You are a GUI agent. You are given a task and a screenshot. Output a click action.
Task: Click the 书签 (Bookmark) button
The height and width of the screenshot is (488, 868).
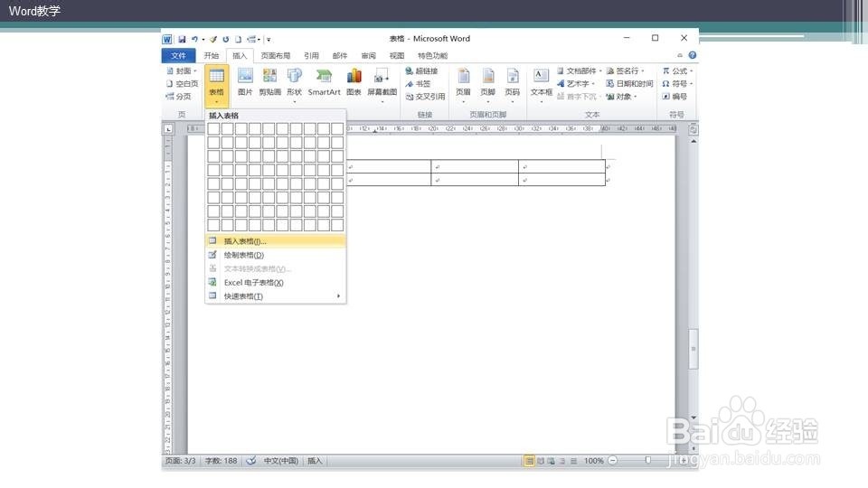pos(418,83)
